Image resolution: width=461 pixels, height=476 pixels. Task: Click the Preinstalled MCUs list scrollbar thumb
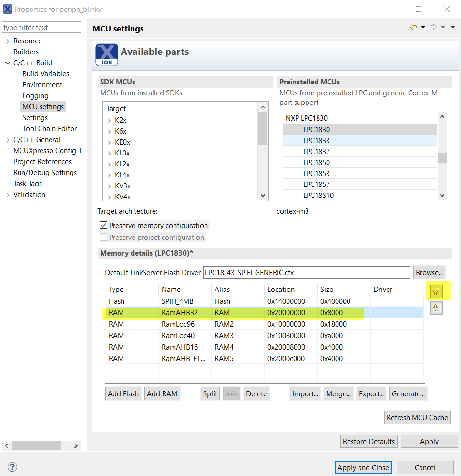tap(442, 157)
